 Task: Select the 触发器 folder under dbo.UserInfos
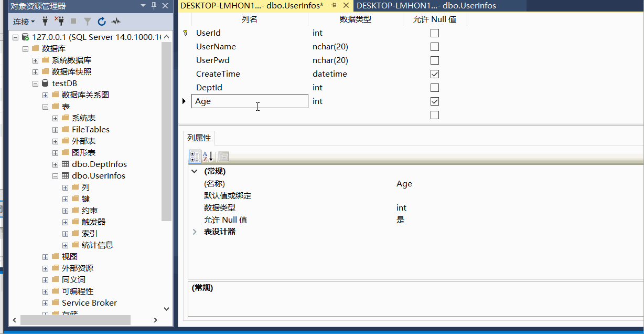click(x=93, y=222)
